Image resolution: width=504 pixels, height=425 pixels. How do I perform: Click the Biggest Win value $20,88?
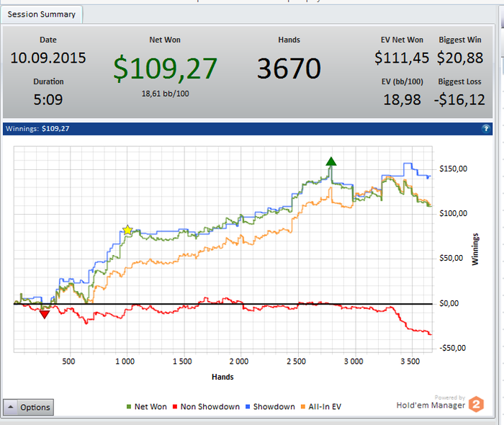coord(460,58)
